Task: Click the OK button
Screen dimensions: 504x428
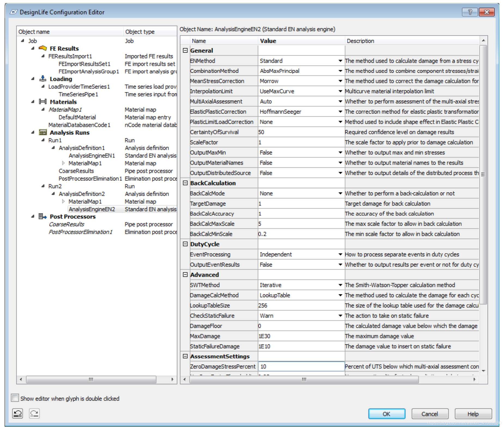Action: 387,414
